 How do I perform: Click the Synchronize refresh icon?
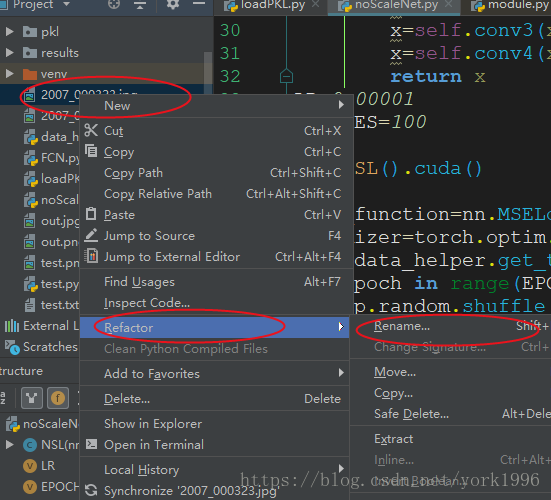coord(91,491)
